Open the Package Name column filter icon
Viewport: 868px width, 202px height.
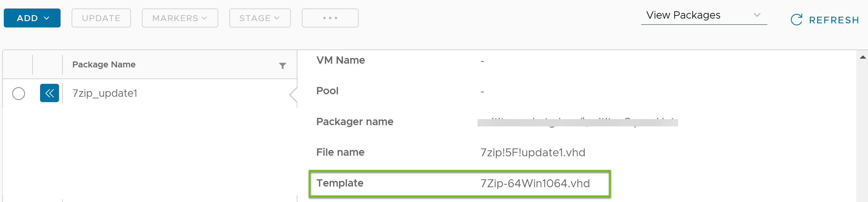(x=282, y=66)
